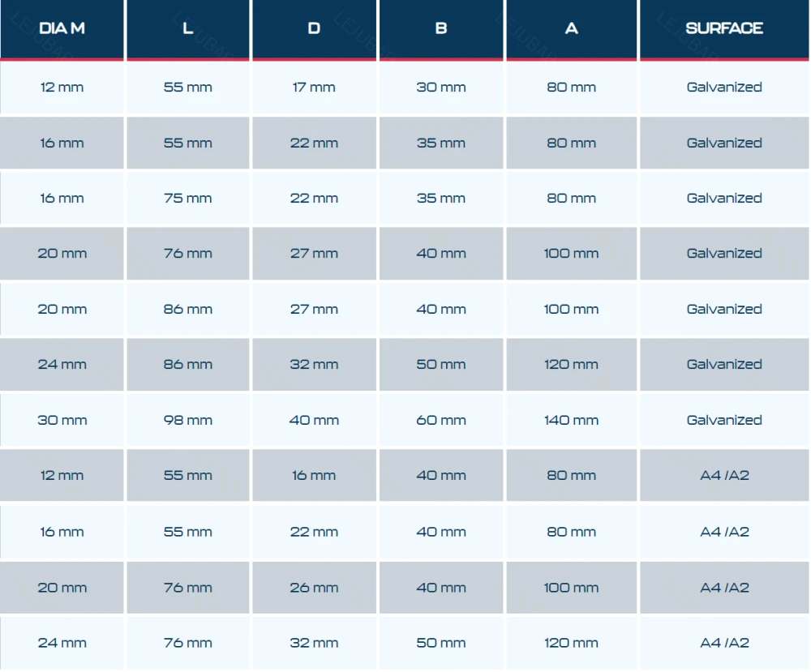Image resolution: width=811 pixels, height=672 pixels.
Task: Select Galvanized in the first table row
Action: 724,88
